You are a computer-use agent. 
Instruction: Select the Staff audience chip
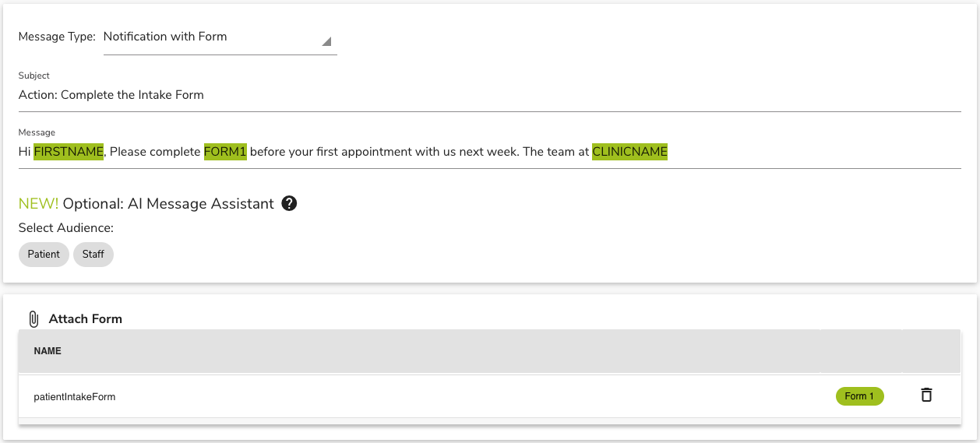[93, 255]
